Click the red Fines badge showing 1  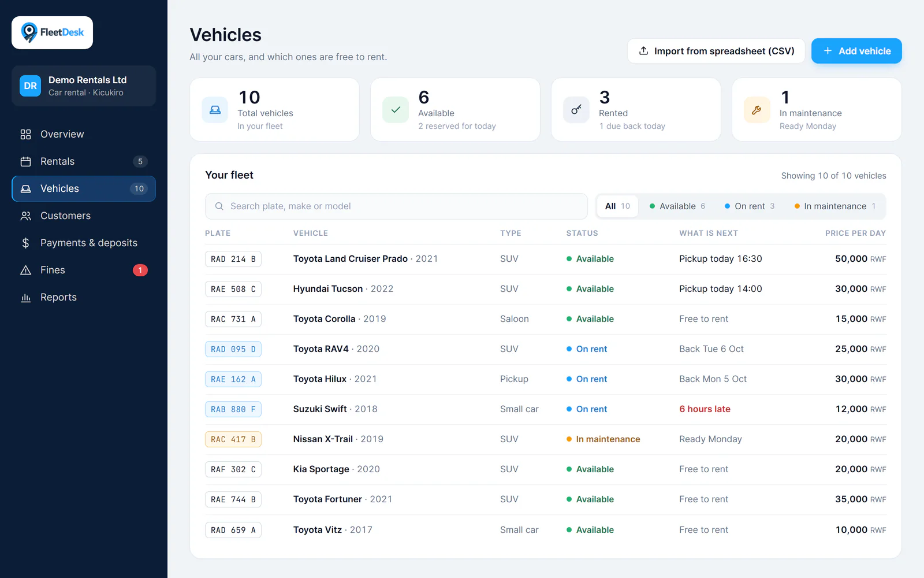click(x=140, y=270)
